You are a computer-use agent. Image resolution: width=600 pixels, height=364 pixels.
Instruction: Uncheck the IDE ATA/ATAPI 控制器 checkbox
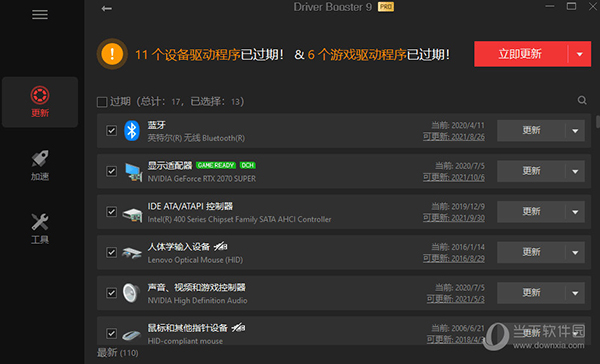(x=111, y=212)
